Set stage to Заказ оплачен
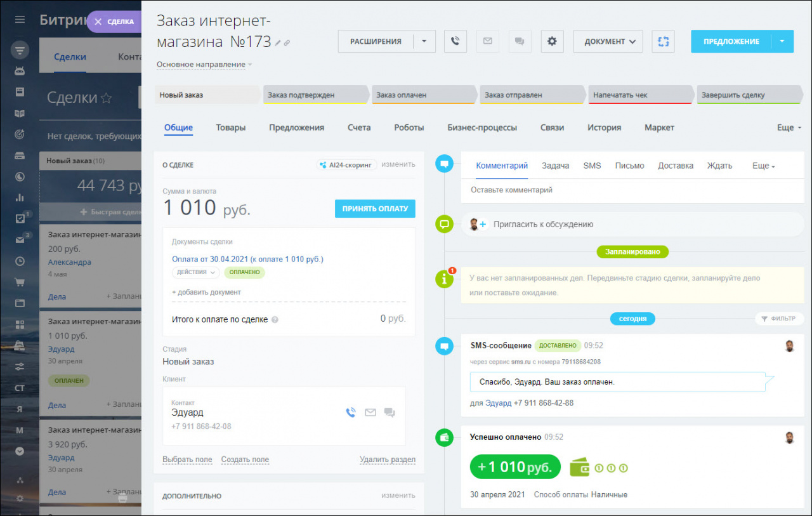This screenshot has width=812, height=516. pyautogui.click(x=424, y=95)
